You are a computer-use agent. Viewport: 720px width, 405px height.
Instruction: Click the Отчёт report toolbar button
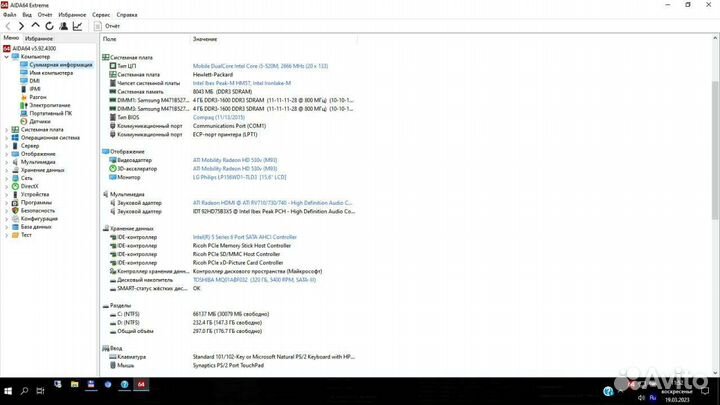(107, 26)
